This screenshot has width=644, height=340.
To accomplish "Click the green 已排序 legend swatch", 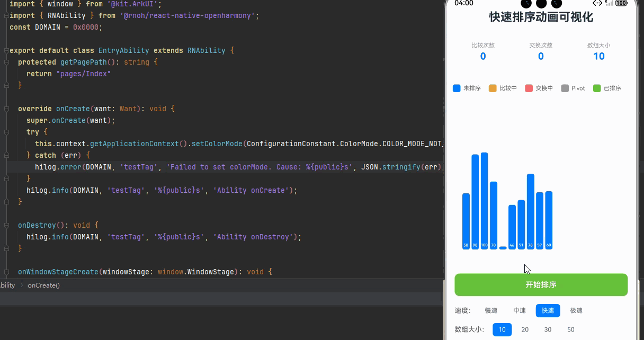I will click(x=597, y=88).
